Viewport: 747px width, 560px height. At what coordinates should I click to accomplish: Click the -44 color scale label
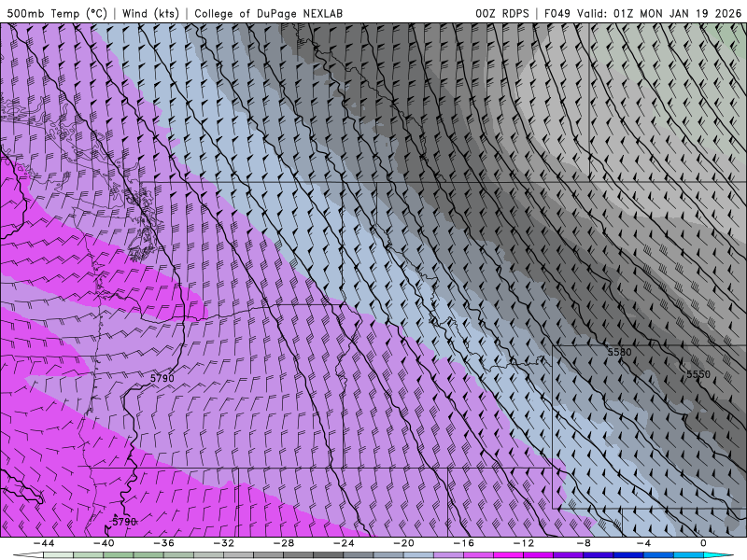[44, 543]
